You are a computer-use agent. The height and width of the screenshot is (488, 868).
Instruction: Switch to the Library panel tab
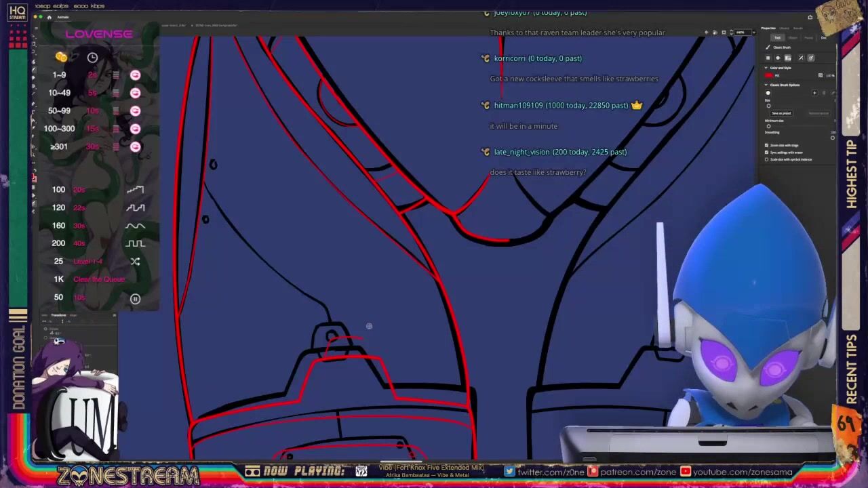tap(785, 28)
